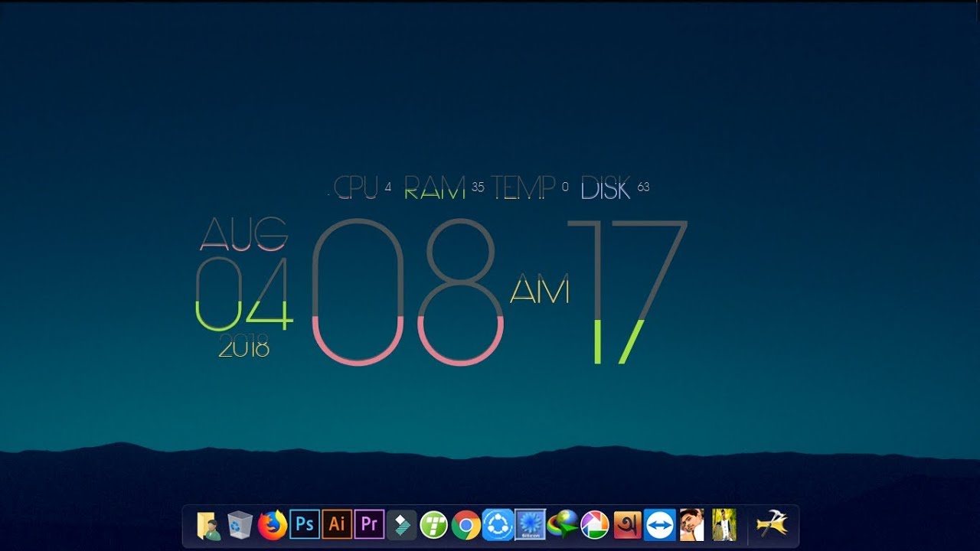Screen dimensions: 980x551
Task: Click the DISK usage meter label
Action: (x=606, y=187)
